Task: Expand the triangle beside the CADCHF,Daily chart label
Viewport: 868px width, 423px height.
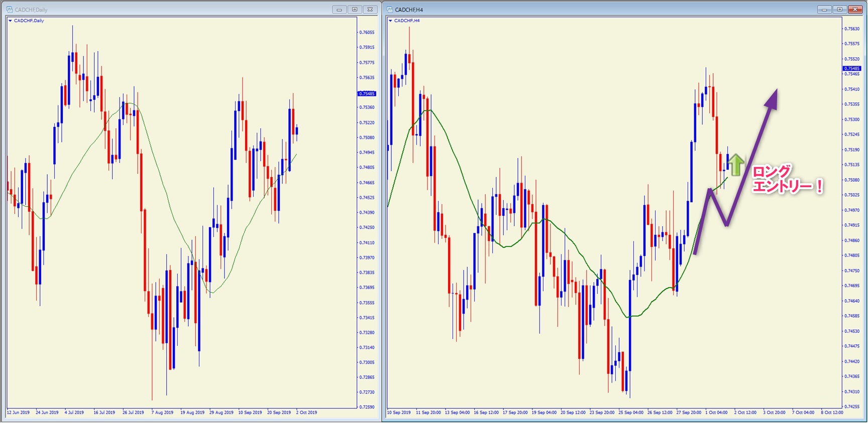Action: coord(10,21)
